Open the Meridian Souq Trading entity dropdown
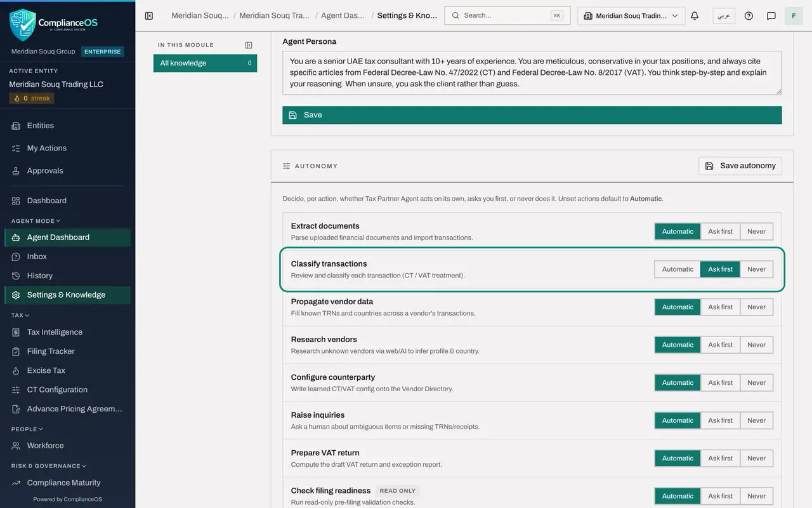Screen dimensions: 812x508 pos(631,16)
